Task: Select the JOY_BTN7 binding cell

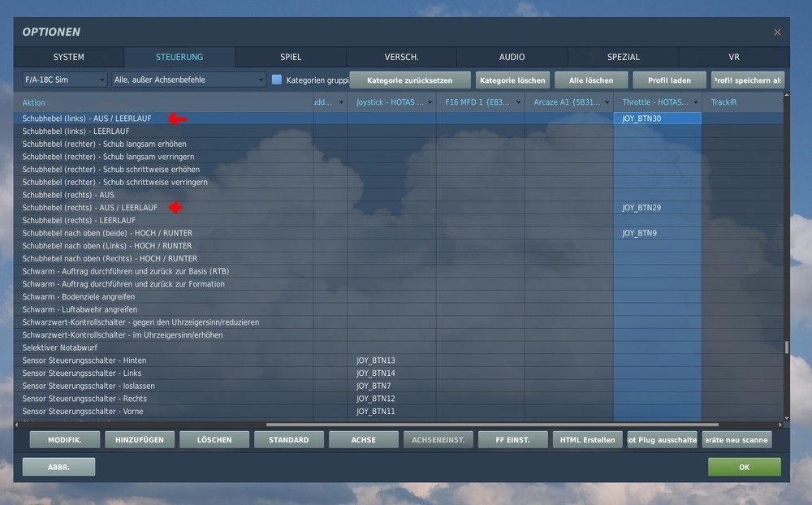Action: click(x=391, y=386)
